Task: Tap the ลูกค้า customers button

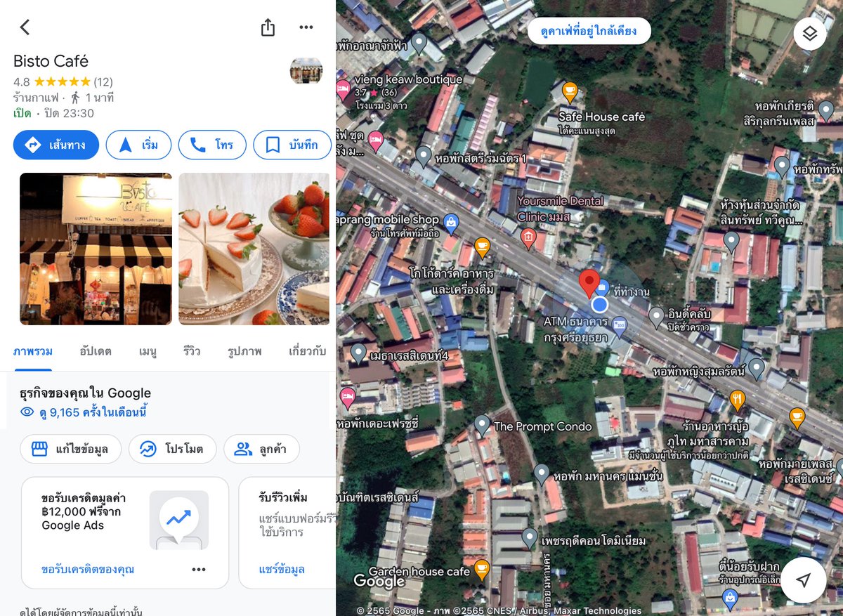Action: click(x=261, y=450)
